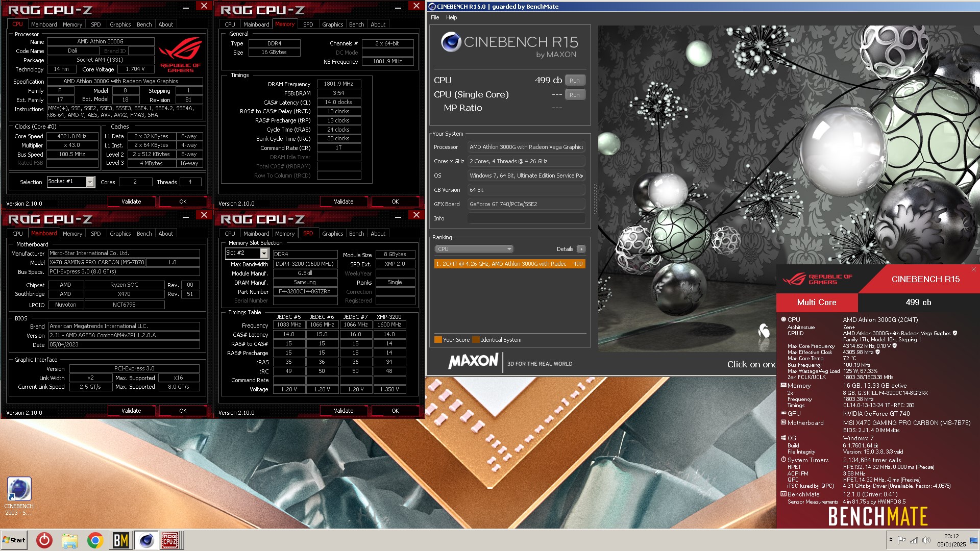Click the Info input field in Cinebench
This screenshot has width=980, height=551.
click(x=526, y=218)
